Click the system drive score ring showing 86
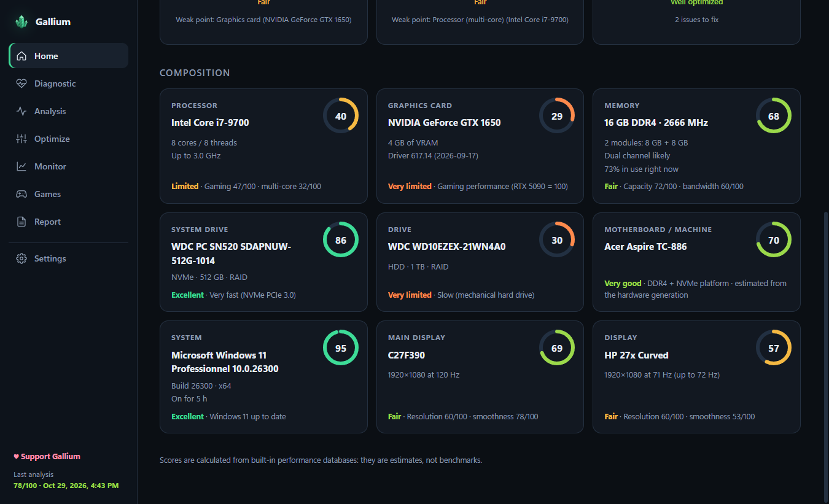Viewport: 829px width, 504px height. [341, 239]
